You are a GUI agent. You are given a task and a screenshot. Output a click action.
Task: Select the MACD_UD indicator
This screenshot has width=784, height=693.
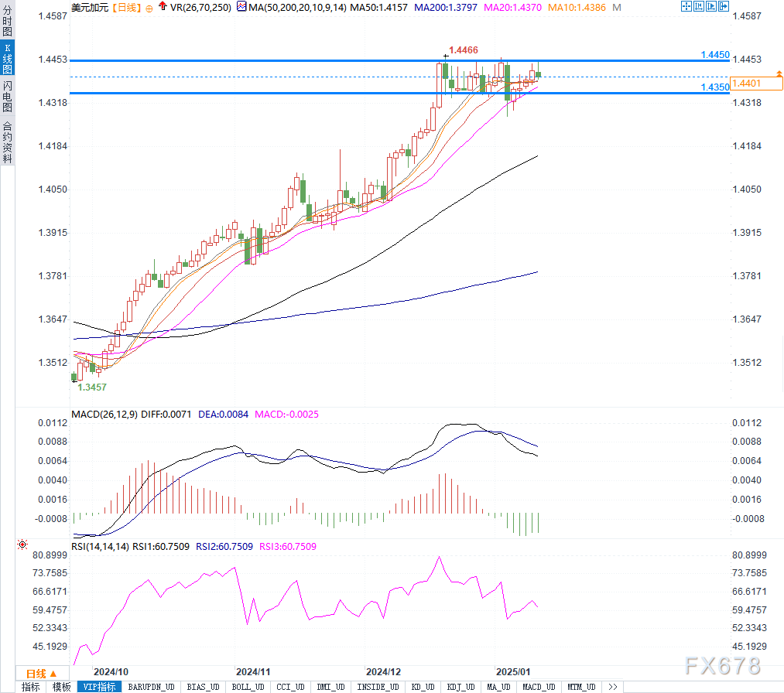coord(539,687)
